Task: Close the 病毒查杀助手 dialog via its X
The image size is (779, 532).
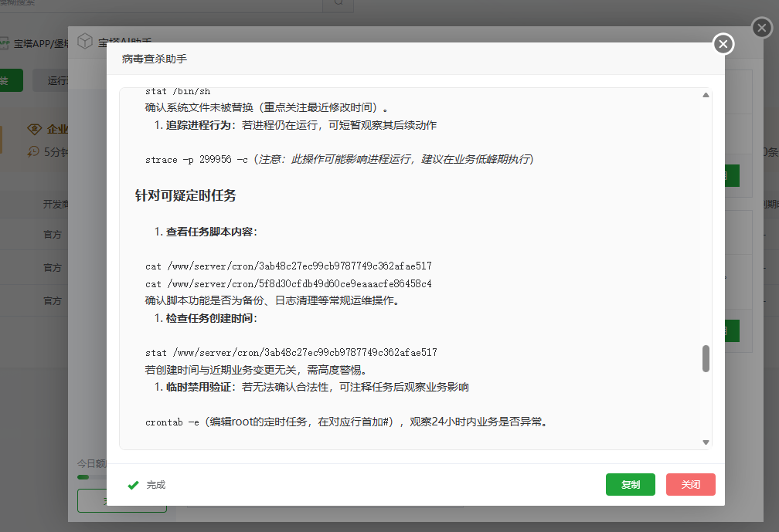Action: click(723, 44)
